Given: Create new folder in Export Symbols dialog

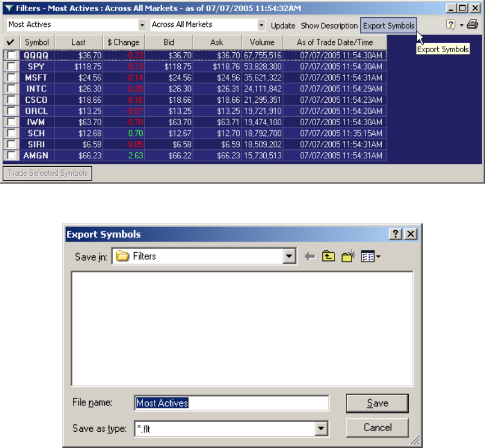Looking at the screenshot, I should pos(348,256).
